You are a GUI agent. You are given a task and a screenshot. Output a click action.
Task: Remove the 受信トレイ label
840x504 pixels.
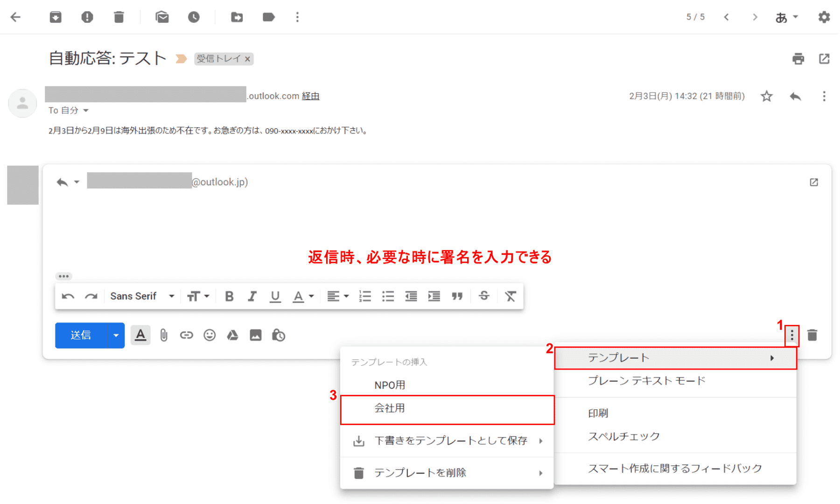tap(248, 59)
